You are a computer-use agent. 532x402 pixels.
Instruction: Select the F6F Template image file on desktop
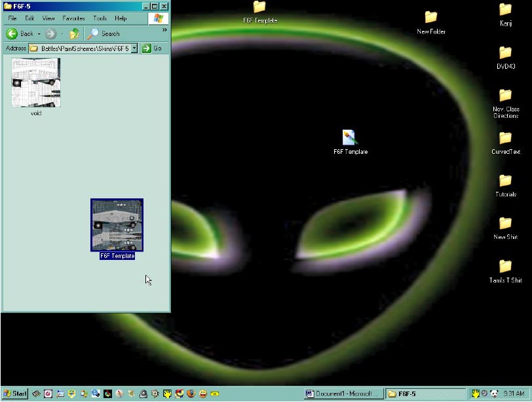tap(349, 137)
